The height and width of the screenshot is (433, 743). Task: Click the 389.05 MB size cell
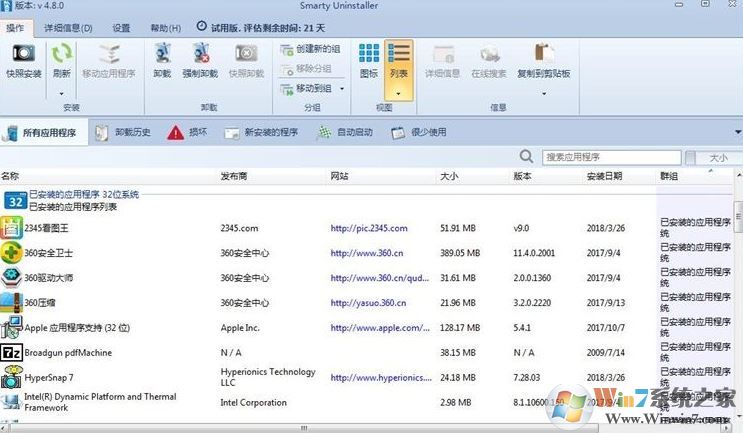click(x=460, y=253)
